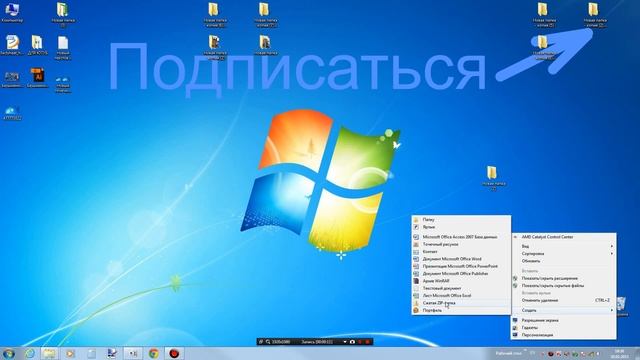The image size is (640, 360).
Task: Open the Рабочий стол toolbar on taskbar
Action: [x=509, y=353]
